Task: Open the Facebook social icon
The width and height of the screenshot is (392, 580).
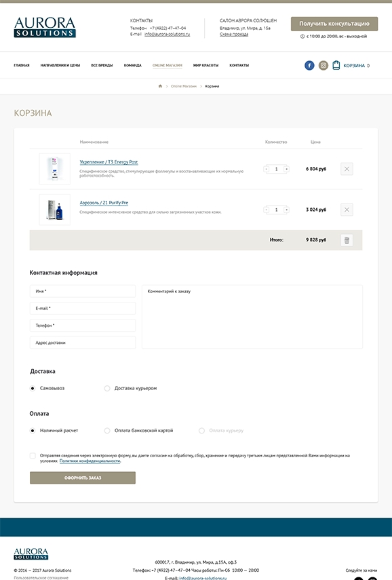Action: pyautogui.click(x=309, y=66)
